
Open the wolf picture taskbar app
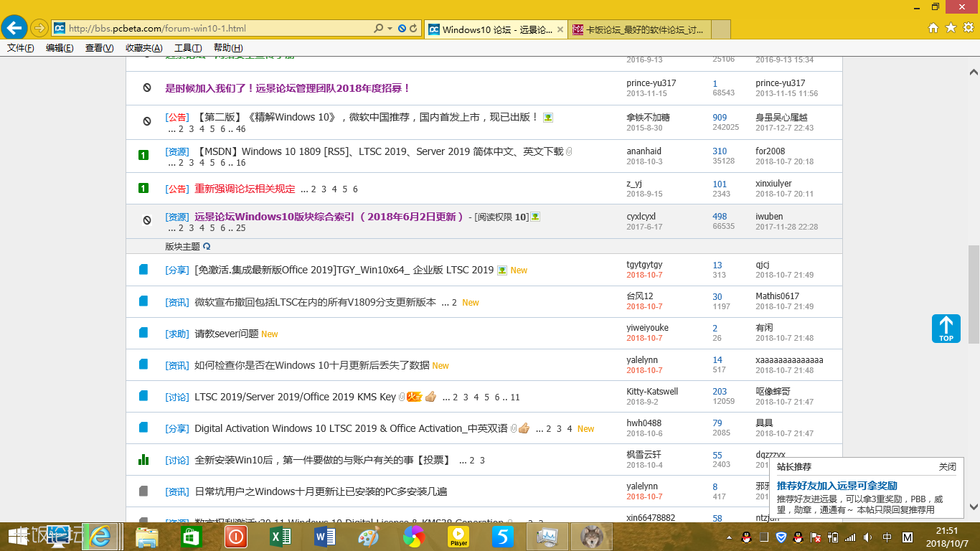(591, 536)
